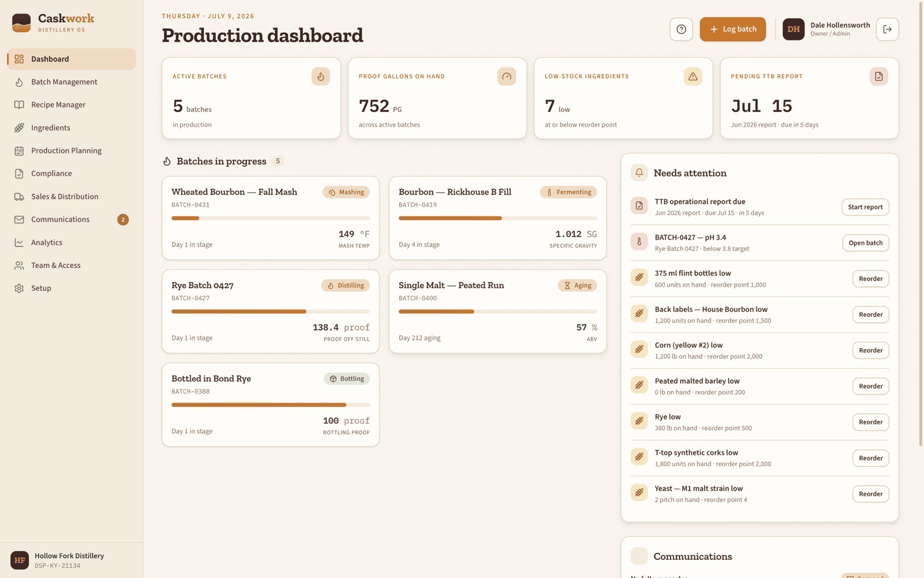Click the page vertical scrollbar

(x=921, y=225)
